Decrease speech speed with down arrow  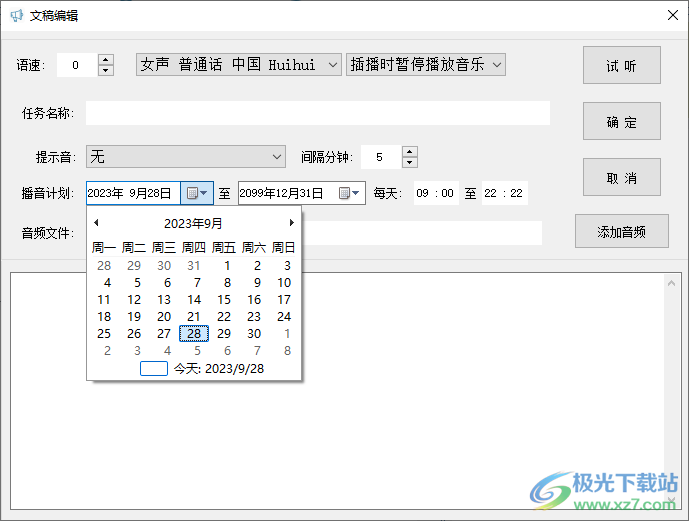[x=105, y=70]
